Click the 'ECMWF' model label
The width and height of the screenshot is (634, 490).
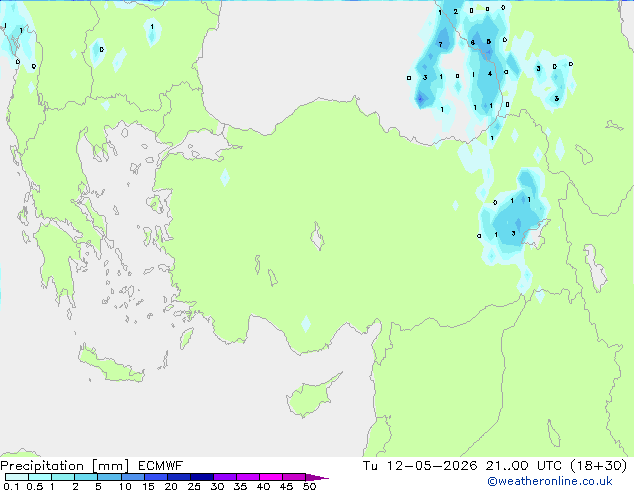pos(161,466)
